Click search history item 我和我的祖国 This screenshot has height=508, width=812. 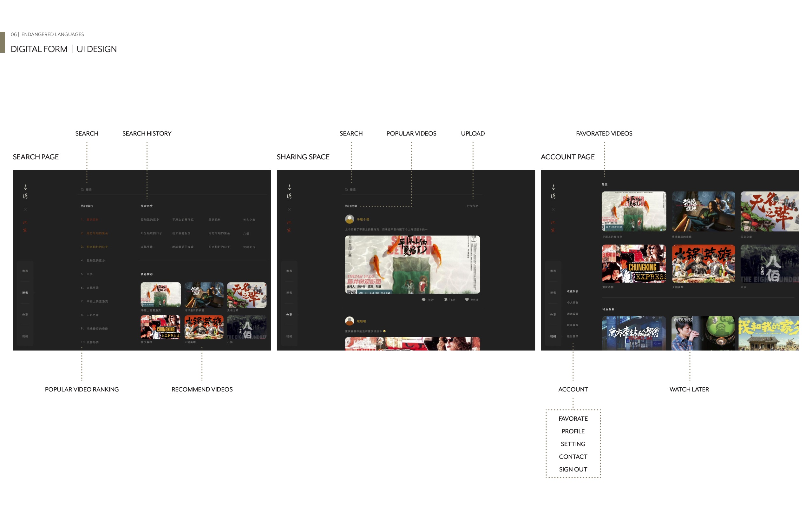tap(181, 233)
